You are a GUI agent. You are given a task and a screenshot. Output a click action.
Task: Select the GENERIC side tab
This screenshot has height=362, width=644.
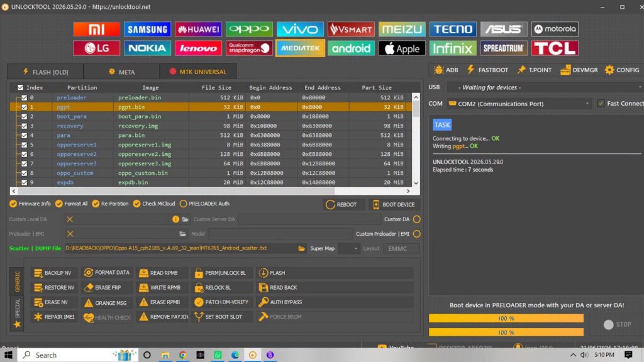point(17,282)
